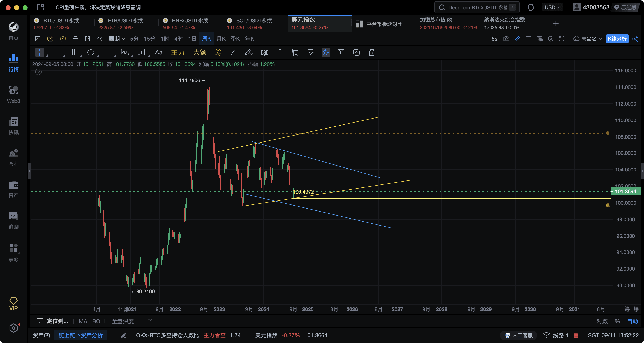The height and width of the screenshot is (343, 644).
Task: Select the ellipse shape drawing tool
Action: pyautogui.click(x=91, y=52)
